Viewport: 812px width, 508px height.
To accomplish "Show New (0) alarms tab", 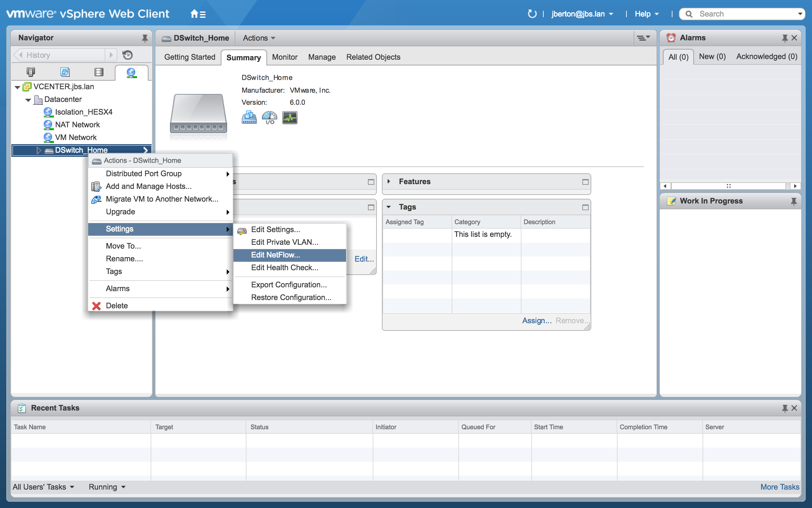I will (x=712, y=57).
